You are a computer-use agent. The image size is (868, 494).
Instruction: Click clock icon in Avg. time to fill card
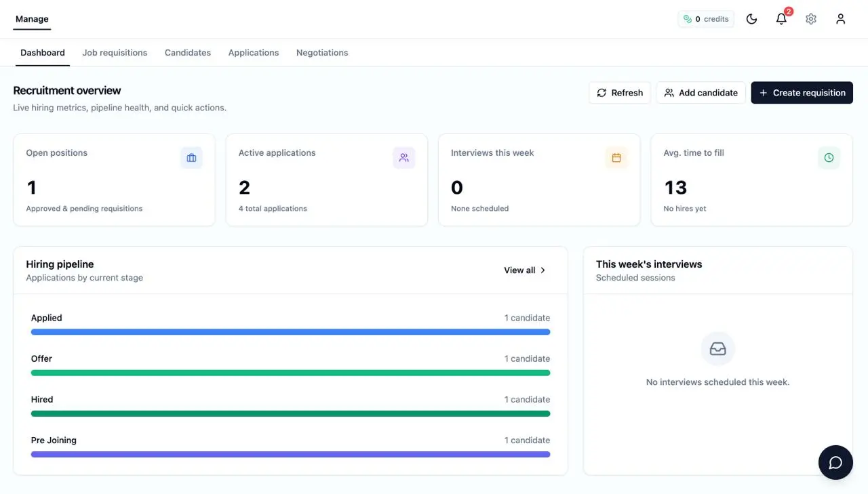coord(829,158)
